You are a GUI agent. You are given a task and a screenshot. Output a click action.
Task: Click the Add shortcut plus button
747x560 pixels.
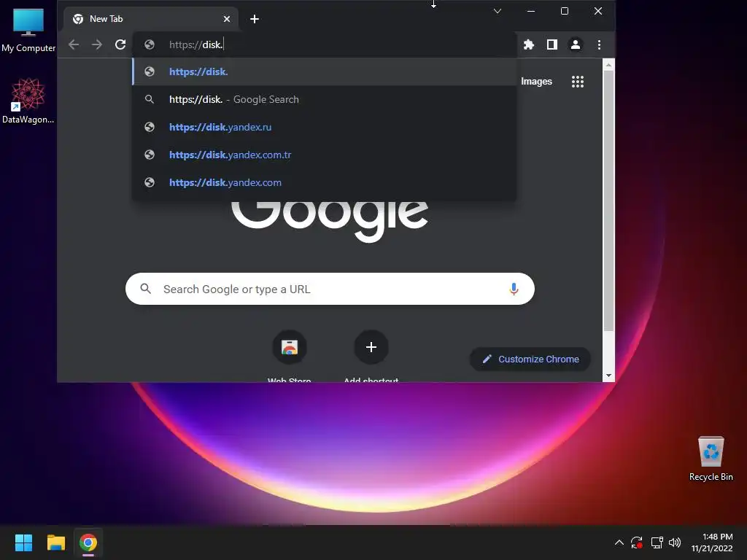pos(371,348)
